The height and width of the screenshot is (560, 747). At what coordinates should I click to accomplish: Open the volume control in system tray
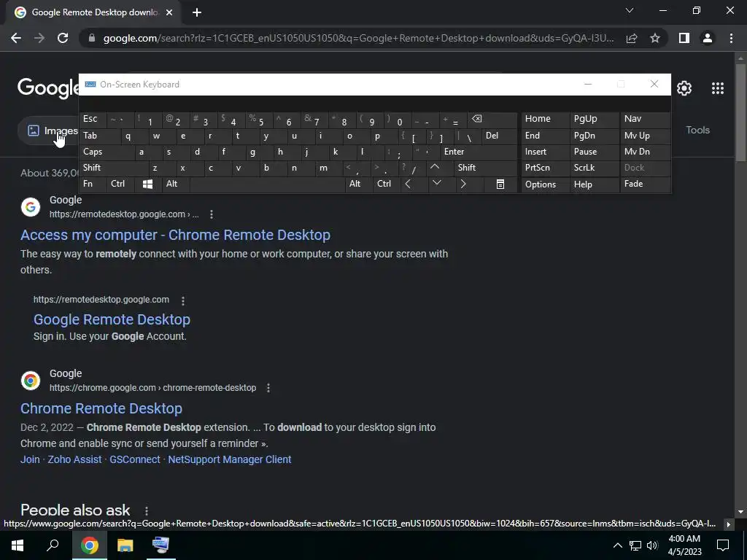pyautogui.click(x=652, y=545)
